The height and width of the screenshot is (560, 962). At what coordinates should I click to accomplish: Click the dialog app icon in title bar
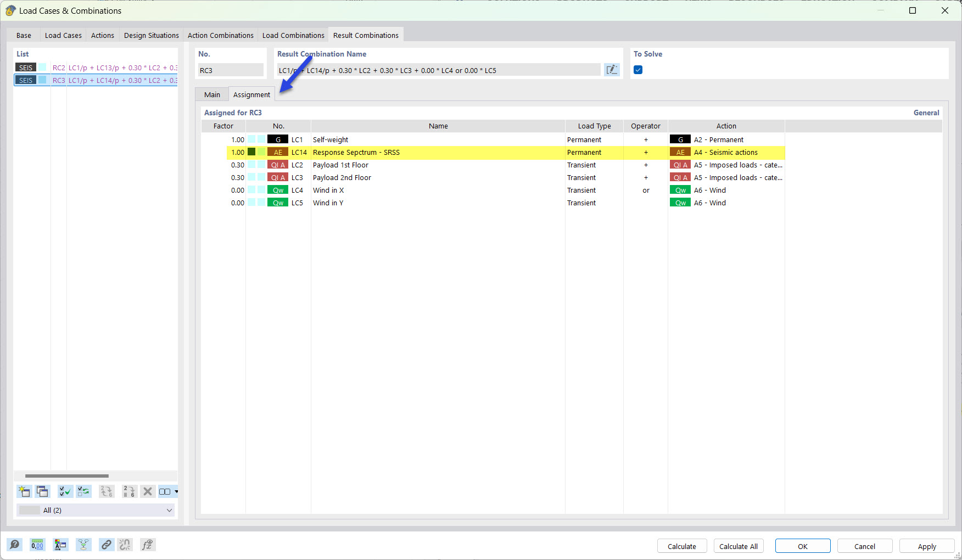[x=10, y=10]
